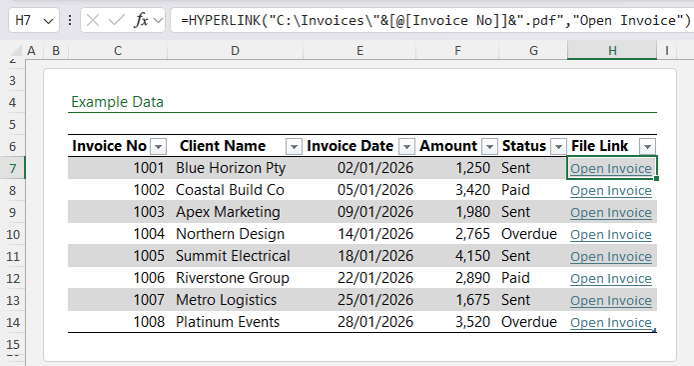Open Invoice link for 1002 Coastal Build Co
Viewport: 694px width, 366px height.
click(x=611, y=191)
